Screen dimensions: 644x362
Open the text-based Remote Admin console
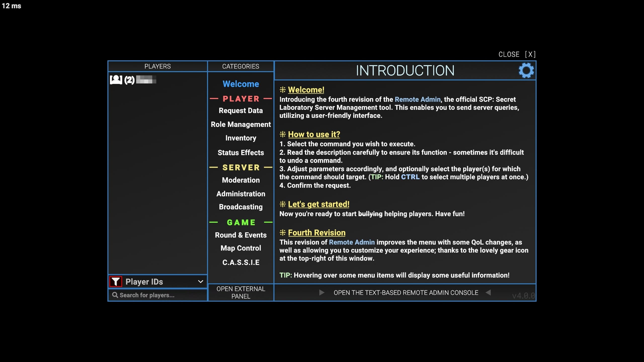(406, 293)
